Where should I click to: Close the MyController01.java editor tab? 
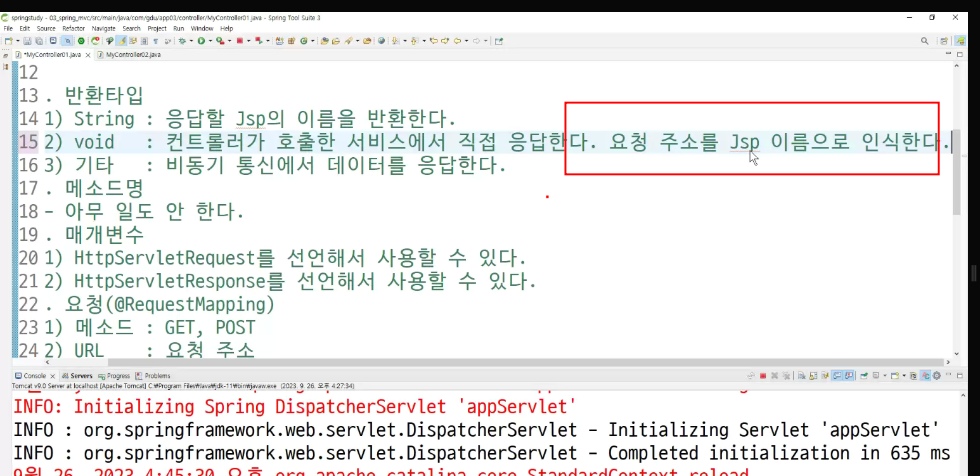pyautogui.click(x=88, y=55)
